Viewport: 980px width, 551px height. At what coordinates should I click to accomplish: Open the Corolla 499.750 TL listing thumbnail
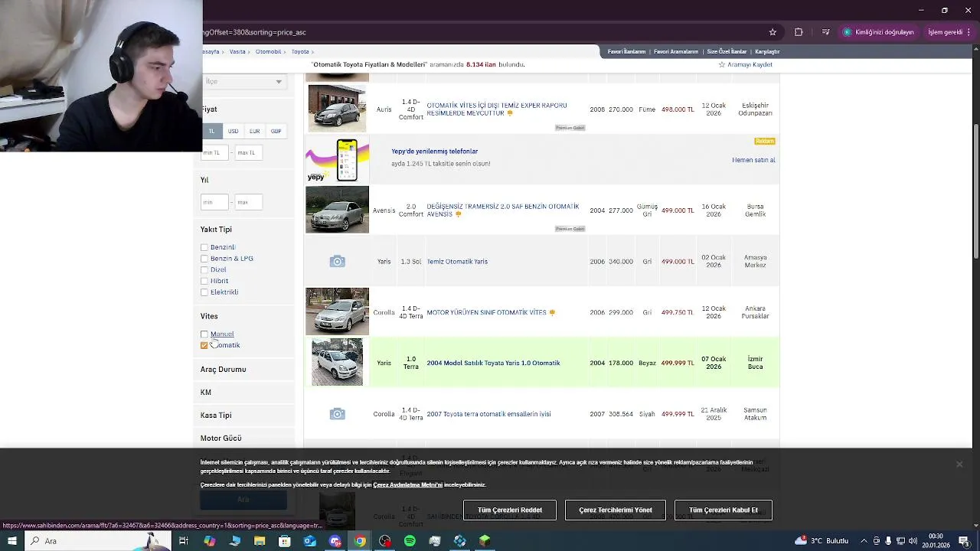tap(337, 311)
